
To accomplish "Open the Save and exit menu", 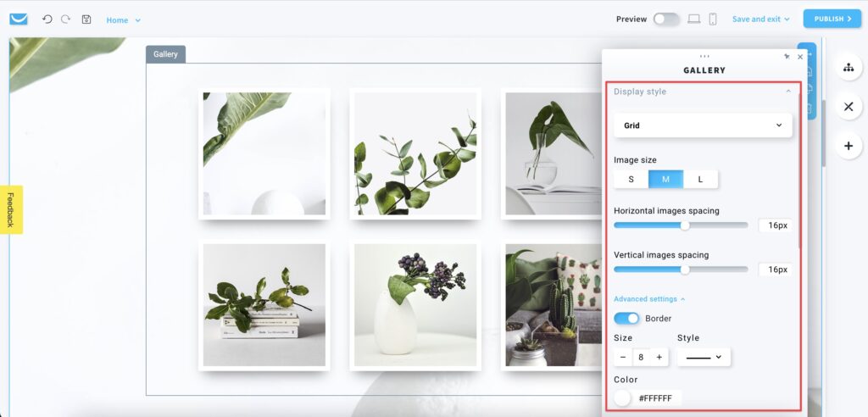I will 760,19.
